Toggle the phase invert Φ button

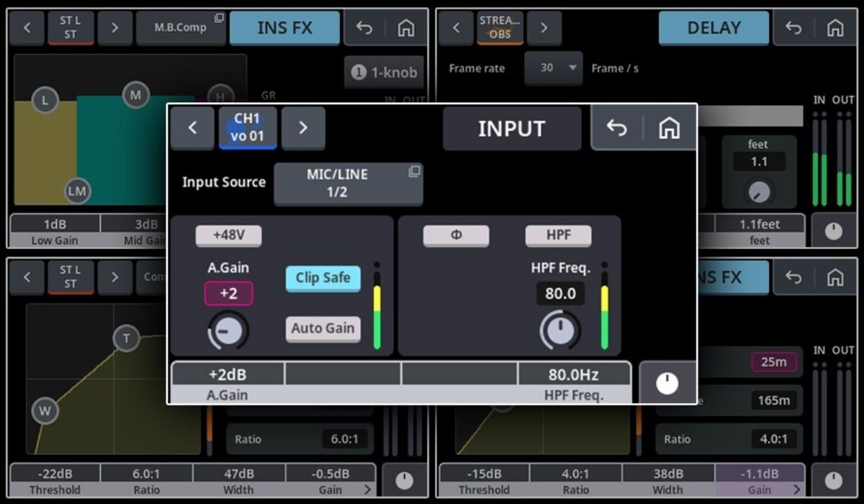456,235
